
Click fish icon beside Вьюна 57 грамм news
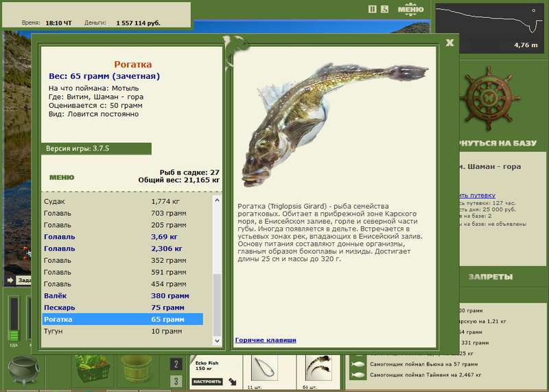click(x=358, y=365)
